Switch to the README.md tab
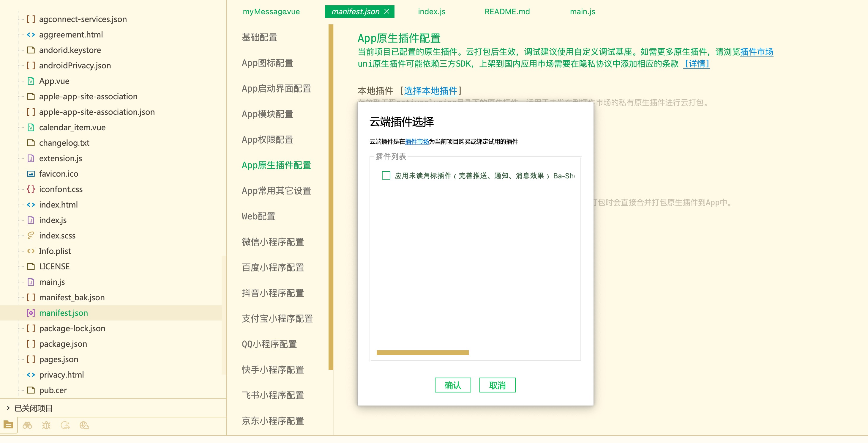868x443 pixels. [507, 12]
